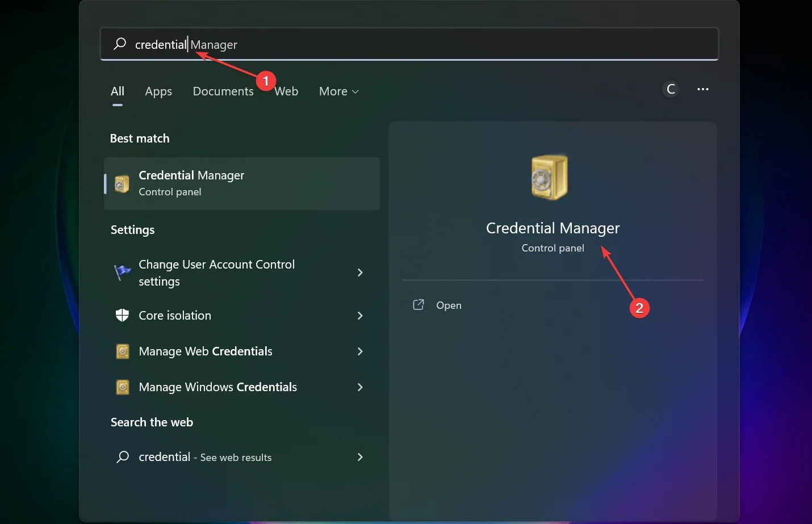Focus the search input field
The image size is (812, 524).
tap(409, 44)
